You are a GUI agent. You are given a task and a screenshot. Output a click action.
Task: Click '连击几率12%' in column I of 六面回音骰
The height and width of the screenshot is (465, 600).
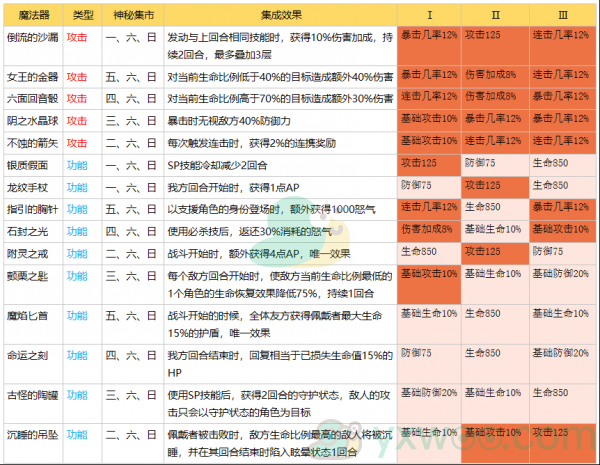429,96
